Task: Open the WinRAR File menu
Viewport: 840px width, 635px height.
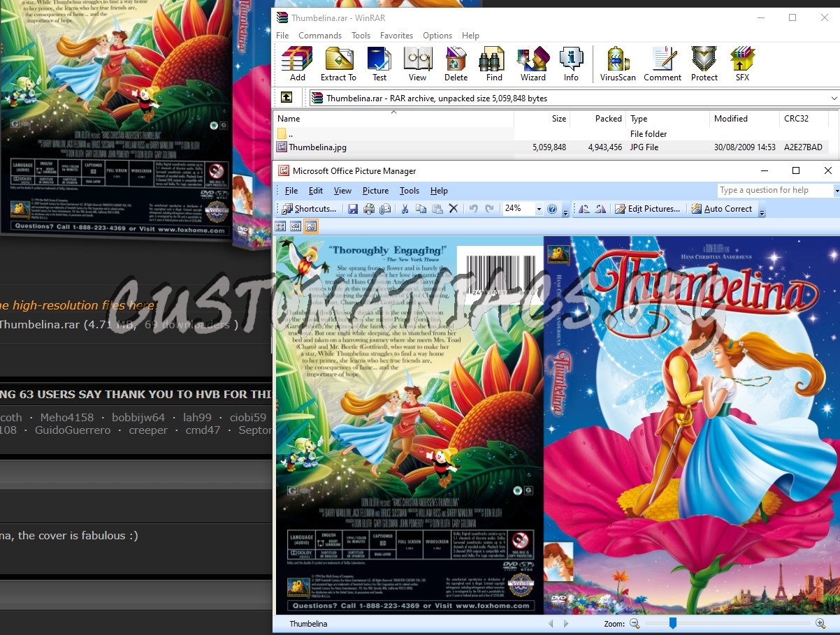Action: pos(282,36)
